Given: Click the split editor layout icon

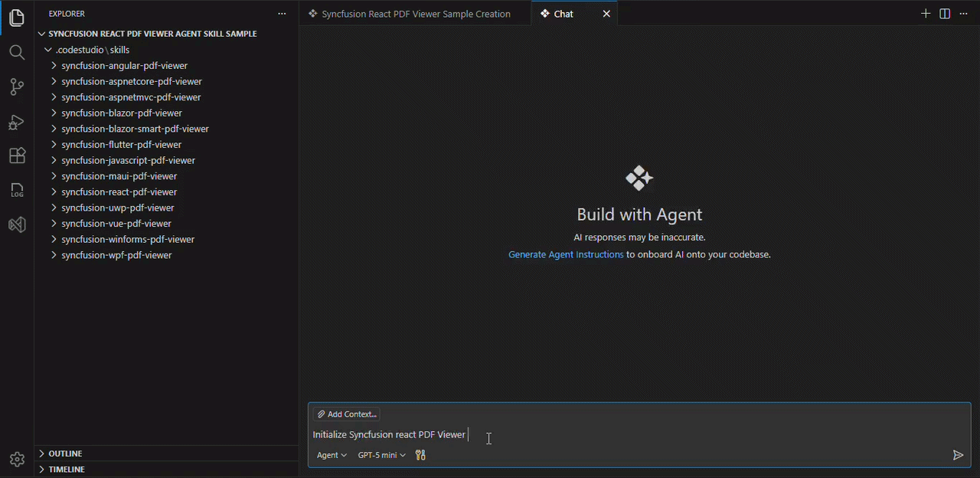Looking at the screenshot, I should [x=945, y=14].
